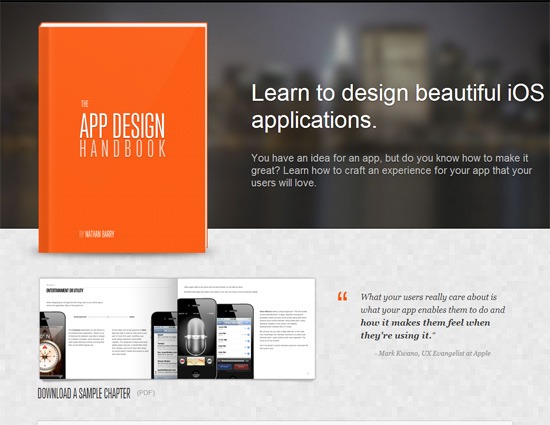
Task: Click the By Nathan Barry author text
Action: pyautogui.click(x=97, y=234)
